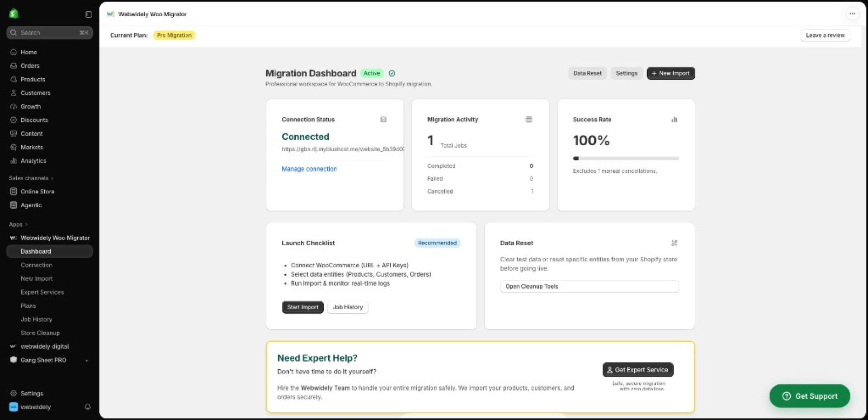The width and height of the screenshot is (868, 420).
Task: Click the Connection Status database icon
Action: (383, 119)
